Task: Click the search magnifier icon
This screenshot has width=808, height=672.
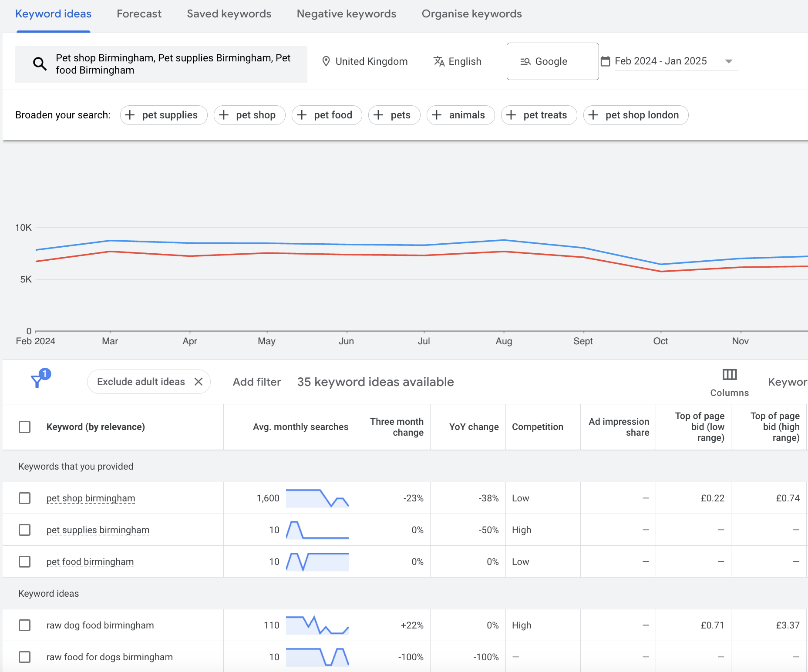Action: coord(40,64)
